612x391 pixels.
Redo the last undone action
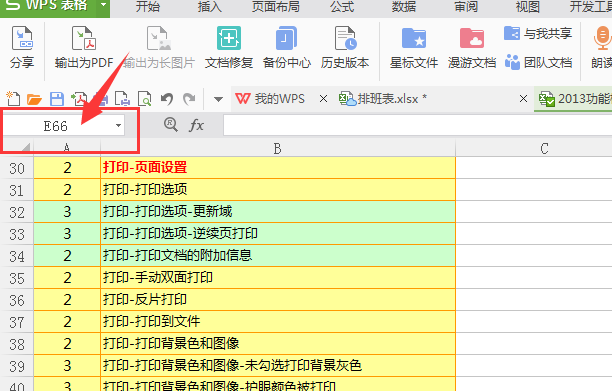point(190,99)
